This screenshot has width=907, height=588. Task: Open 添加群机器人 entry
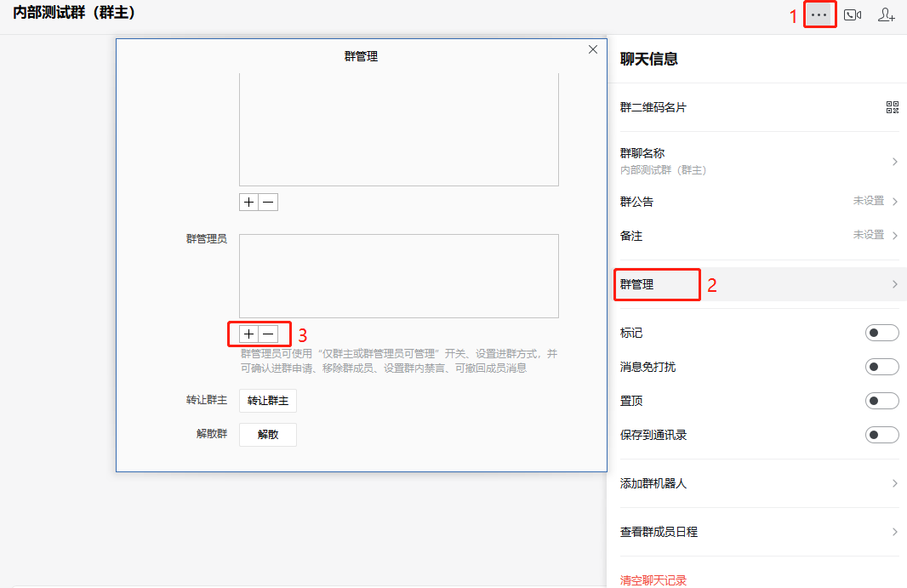point(757,483)
